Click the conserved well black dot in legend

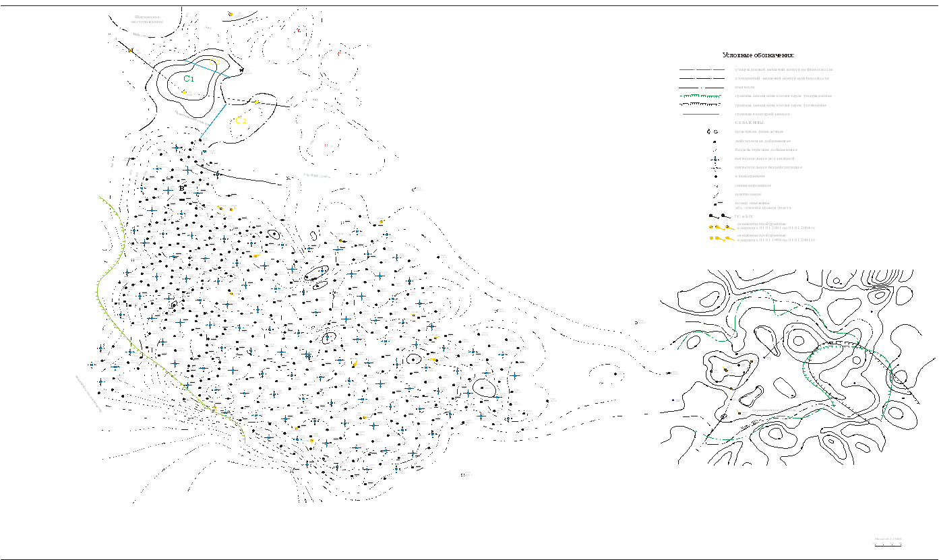pos(715,177)
